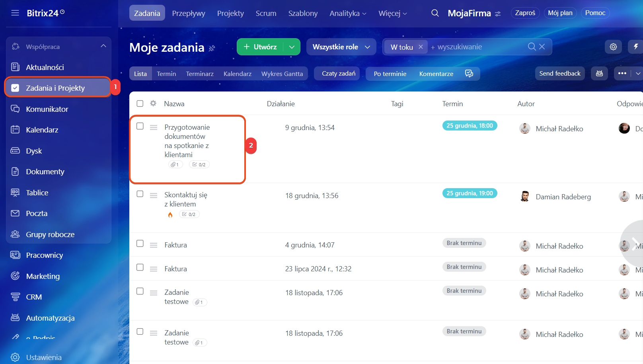The image size is (643, 364).
Task: Expand the Wszystkie role dropdown
Action: [341, 47]
